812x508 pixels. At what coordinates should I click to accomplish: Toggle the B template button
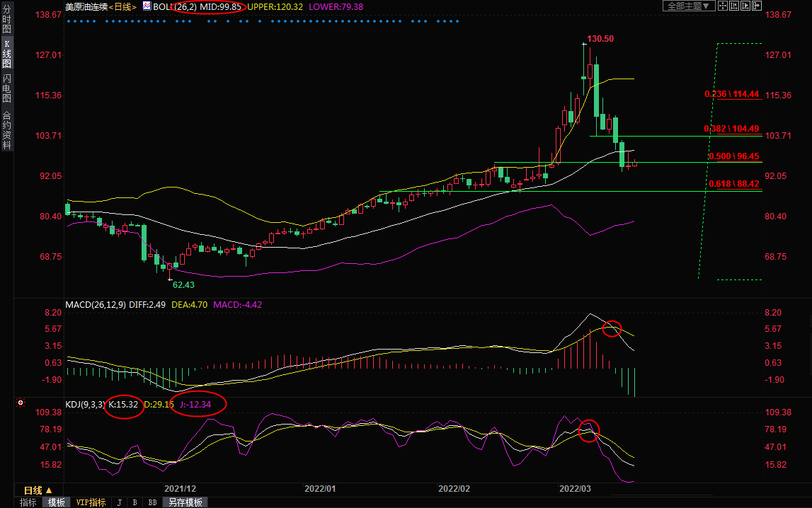135,502
